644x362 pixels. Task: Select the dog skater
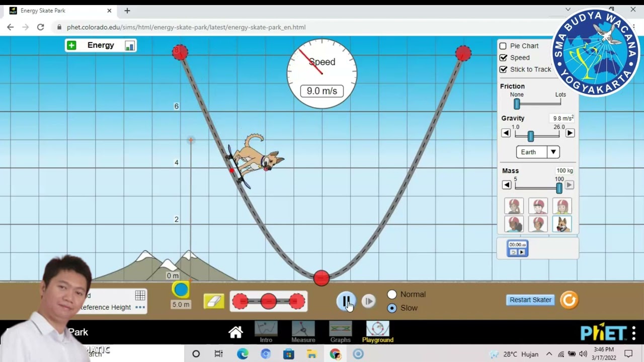pos(562,224)
